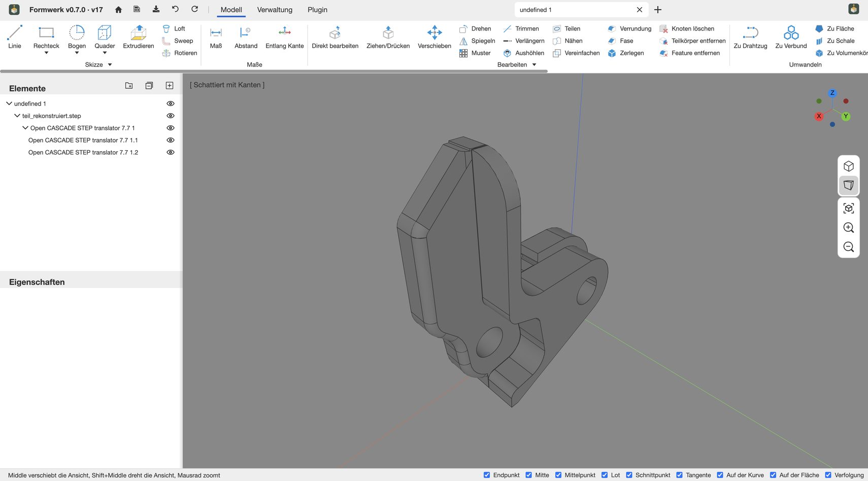Toggle the Schnittpunkt checkbox
Image resolution: width=868 pixels, height=481 pixels.
(x=629, y=475)
